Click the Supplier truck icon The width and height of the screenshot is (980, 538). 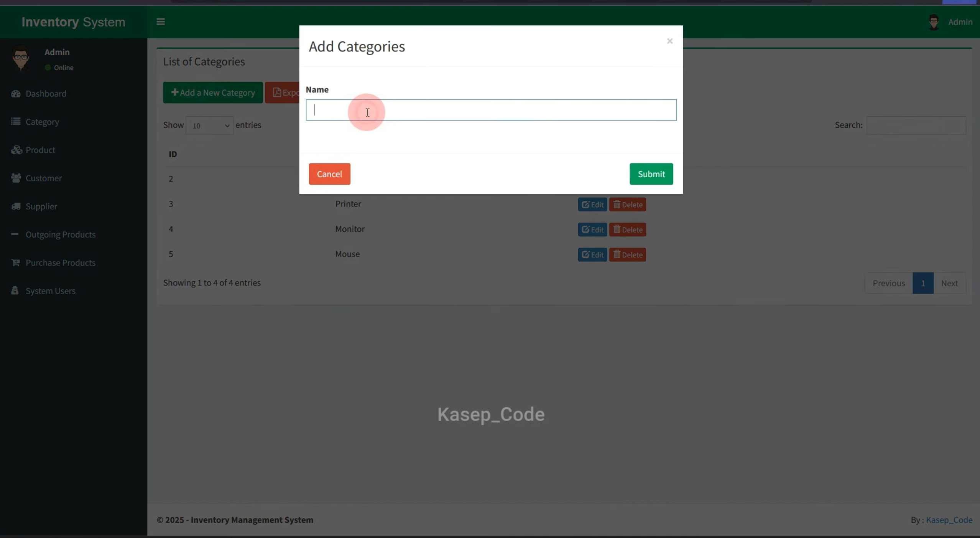click(x=16, y=206)
